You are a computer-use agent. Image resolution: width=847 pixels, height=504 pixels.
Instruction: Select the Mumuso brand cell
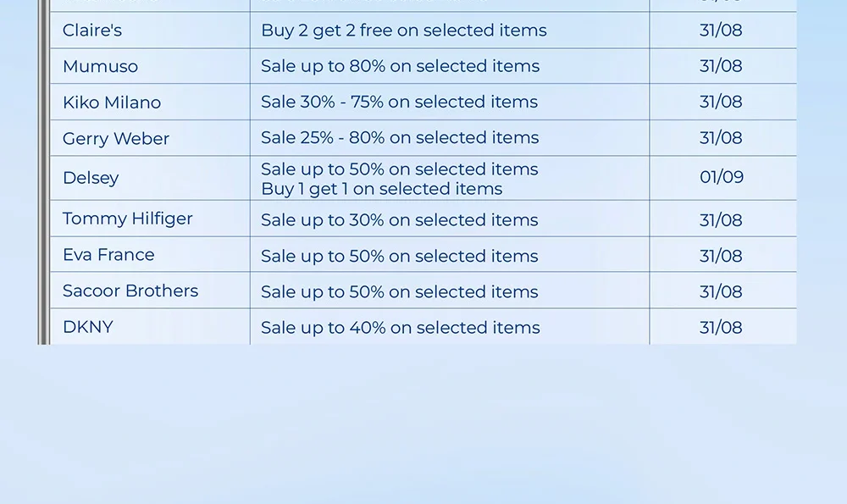coord(100,66)
